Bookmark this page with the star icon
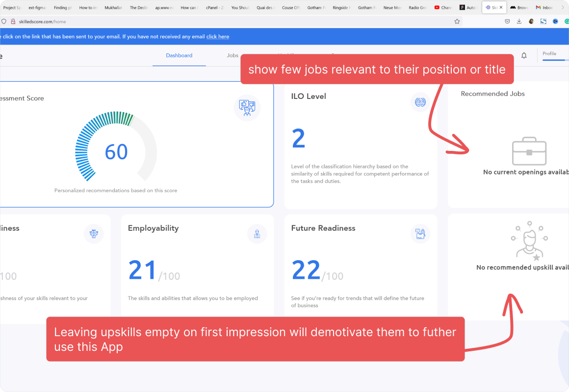This screenshot has width=569, height=392. (x=457, y=22)
